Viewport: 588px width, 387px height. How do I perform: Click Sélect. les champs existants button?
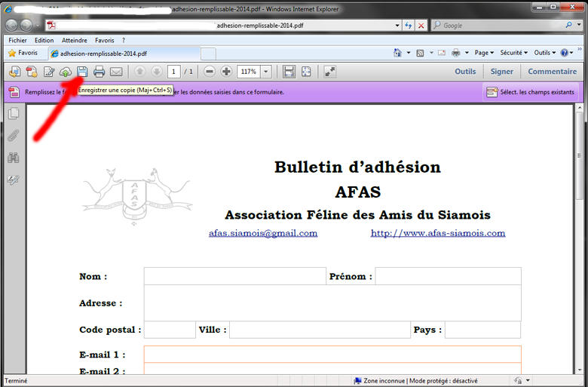pyautogui.click(x=530, y=92)
